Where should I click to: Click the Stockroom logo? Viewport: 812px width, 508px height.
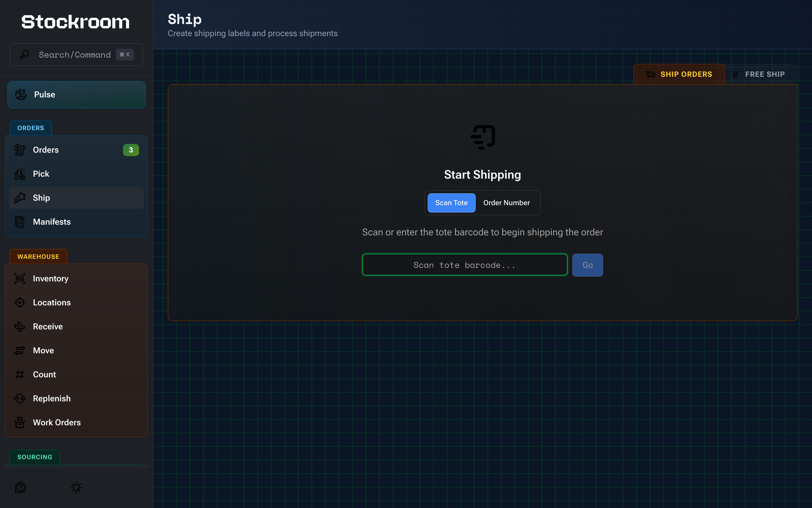(x=76, y=22)
